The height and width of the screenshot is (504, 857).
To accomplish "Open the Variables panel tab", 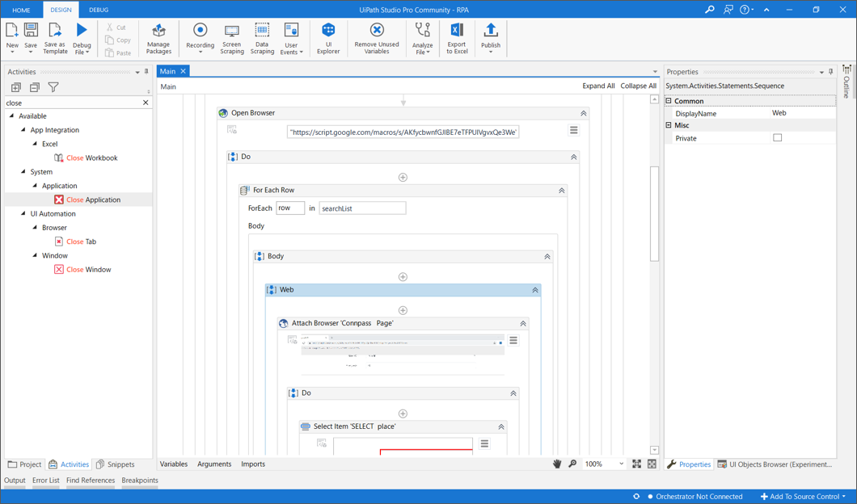I will (x=174, y=464).
